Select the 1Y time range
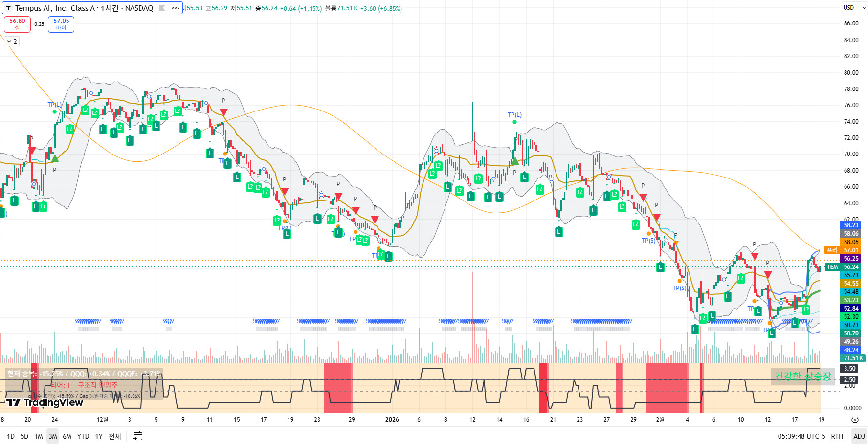Image resolution: width=868 pixels, height=444 pixels. (99, 436)
